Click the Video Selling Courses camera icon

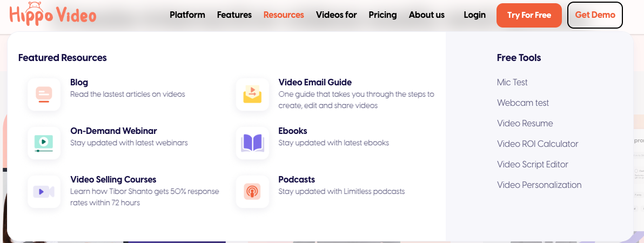click(x=44, y=192)
